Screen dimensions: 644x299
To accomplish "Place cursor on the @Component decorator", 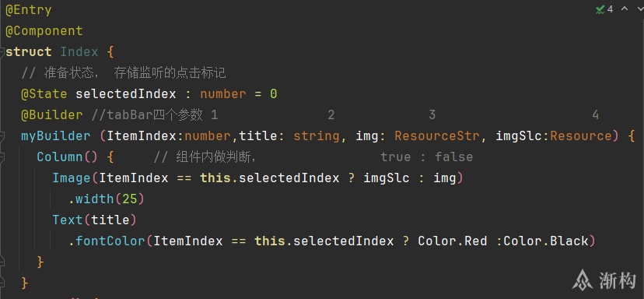I will point(44,31).
